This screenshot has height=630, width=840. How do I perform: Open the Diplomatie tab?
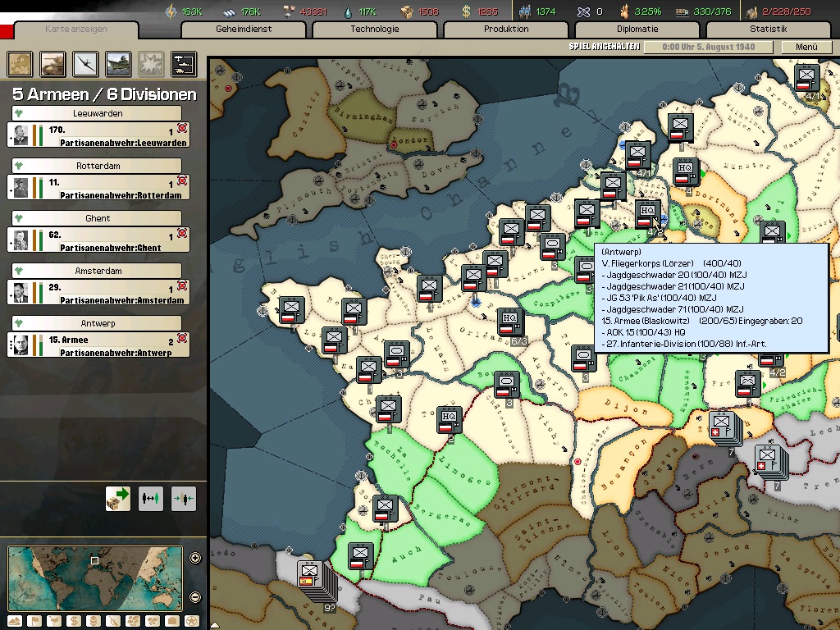click(x=637, y=29)
